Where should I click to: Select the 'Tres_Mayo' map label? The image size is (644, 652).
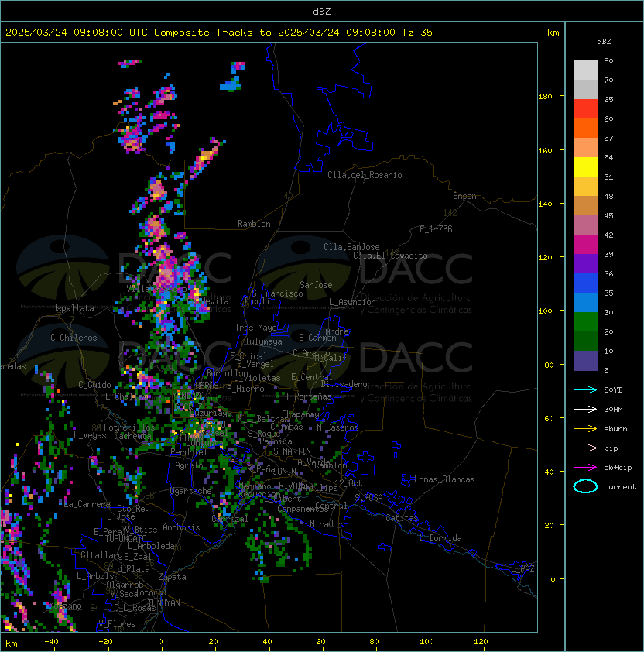click(255, 328)
